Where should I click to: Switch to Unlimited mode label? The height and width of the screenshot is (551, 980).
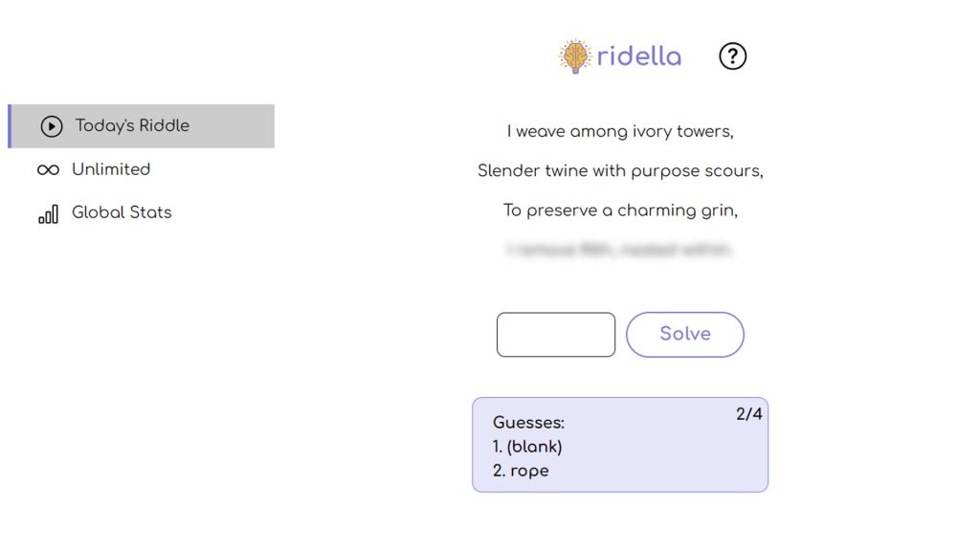[x=111, y=169]
